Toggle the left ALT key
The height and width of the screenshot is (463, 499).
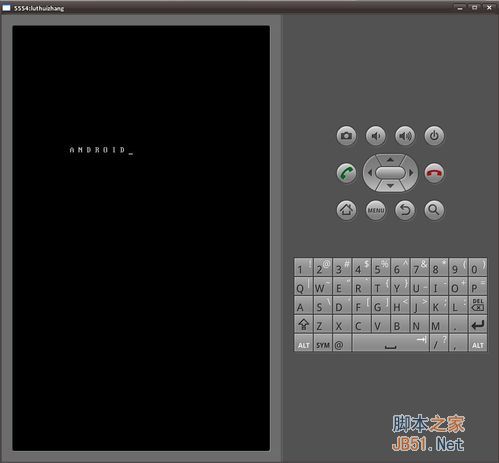(303, 343)
